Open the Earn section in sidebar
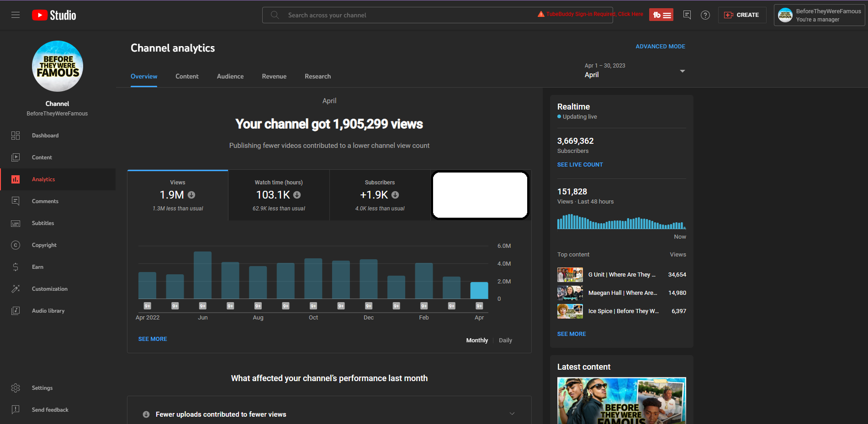 pyautogui.click(x=58, y=267)
